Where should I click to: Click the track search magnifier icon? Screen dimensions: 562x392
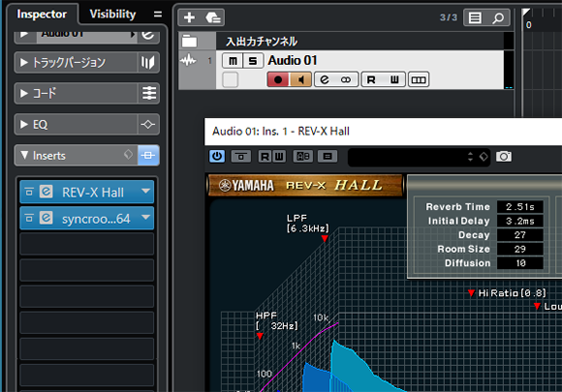click(x=498, y=17)
